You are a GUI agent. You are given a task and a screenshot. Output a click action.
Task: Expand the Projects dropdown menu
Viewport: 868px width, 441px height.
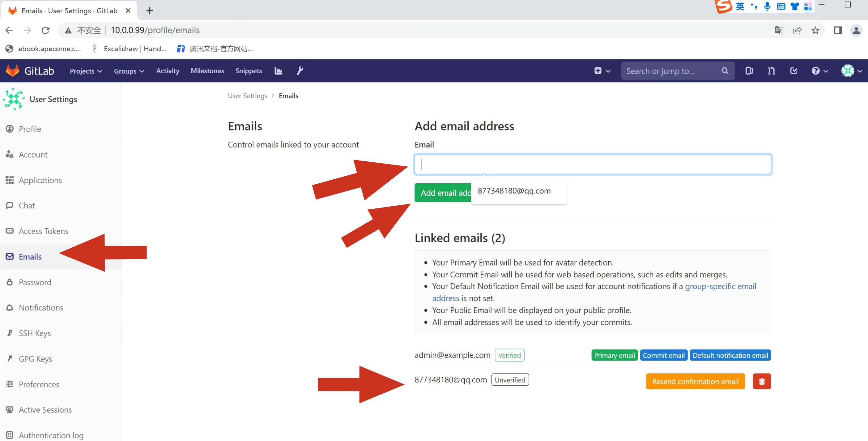pyautogui.click(x=86, y=71)
